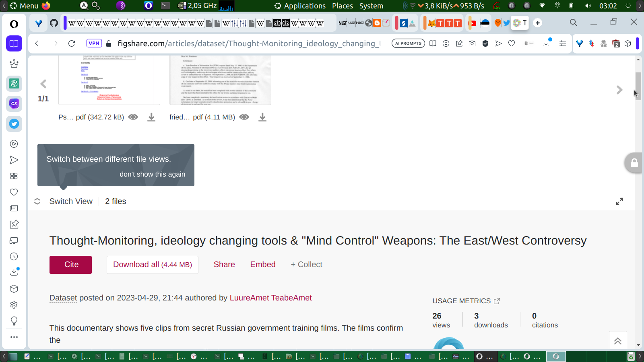Screen dimensions: 644x362
Task: Click the volume icon in system tray
Action: click(588, 6)
